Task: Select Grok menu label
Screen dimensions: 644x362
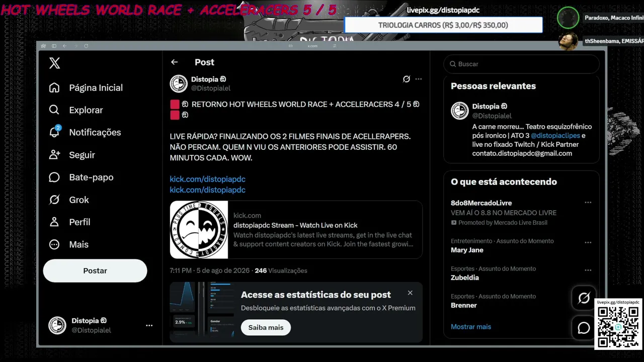Action: pyautogui.click(x=79, y=200)
